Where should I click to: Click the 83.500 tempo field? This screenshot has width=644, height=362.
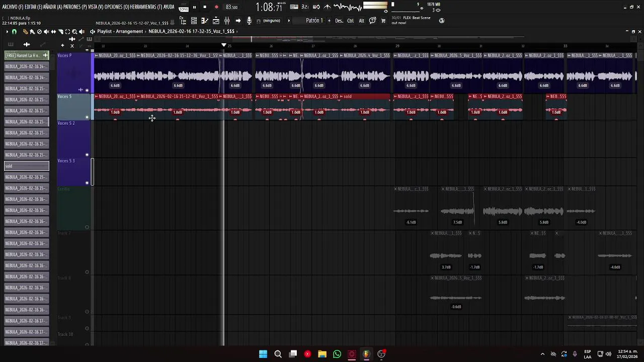232,7
